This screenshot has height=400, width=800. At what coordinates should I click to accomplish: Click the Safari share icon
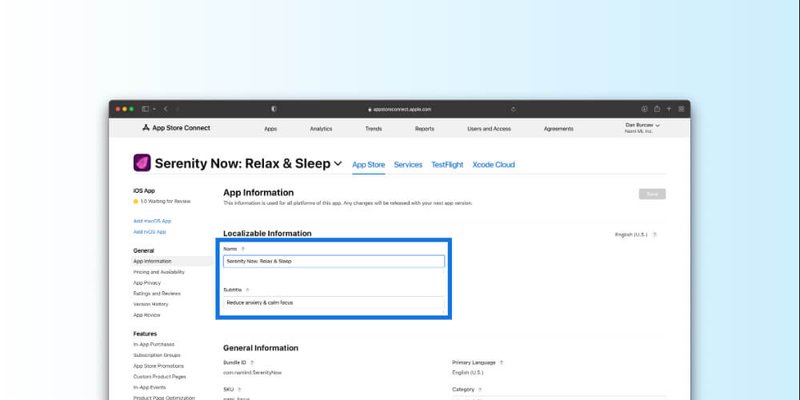(x=657, y=109)
